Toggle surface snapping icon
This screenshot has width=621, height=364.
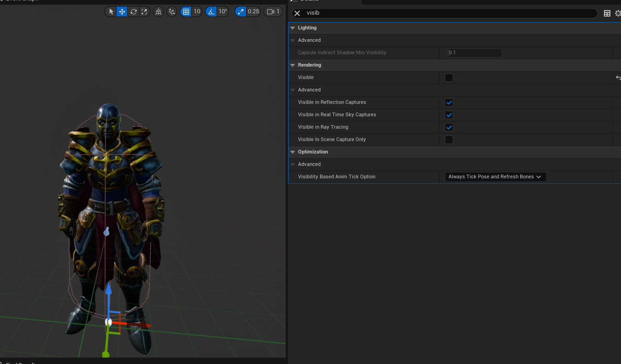[172, 11]
